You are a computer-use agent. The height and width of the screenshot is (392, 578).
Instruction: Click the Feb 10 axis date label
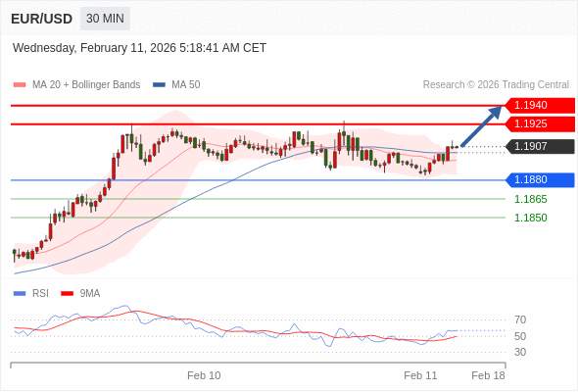point(204,375)
